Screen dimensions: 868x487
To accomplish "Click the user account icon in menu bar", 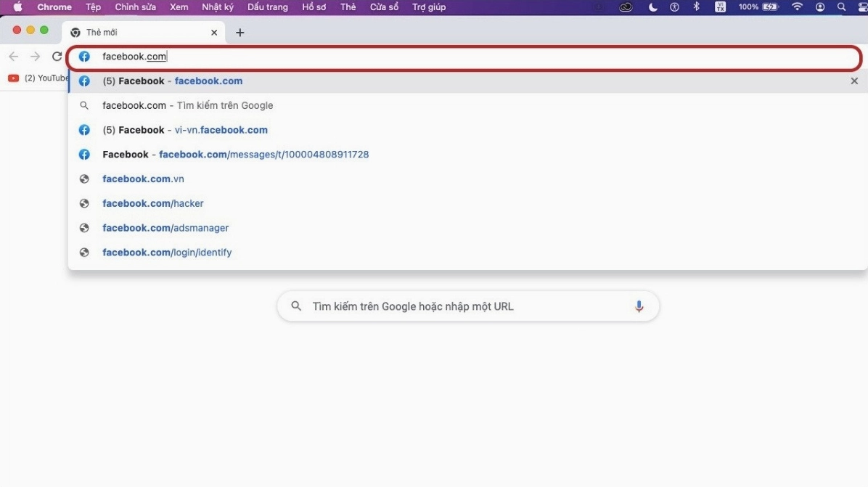I will point(819,7).
